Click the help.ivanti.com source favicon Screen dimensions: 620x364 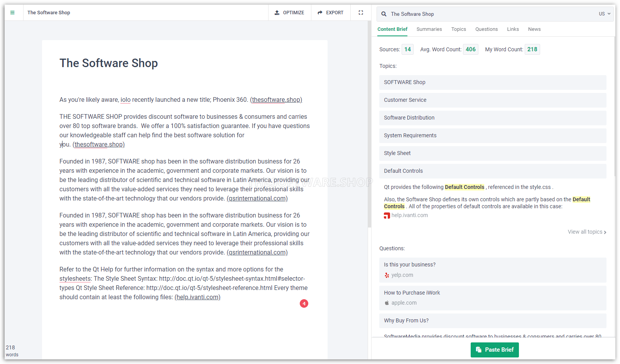coord(387,216)
